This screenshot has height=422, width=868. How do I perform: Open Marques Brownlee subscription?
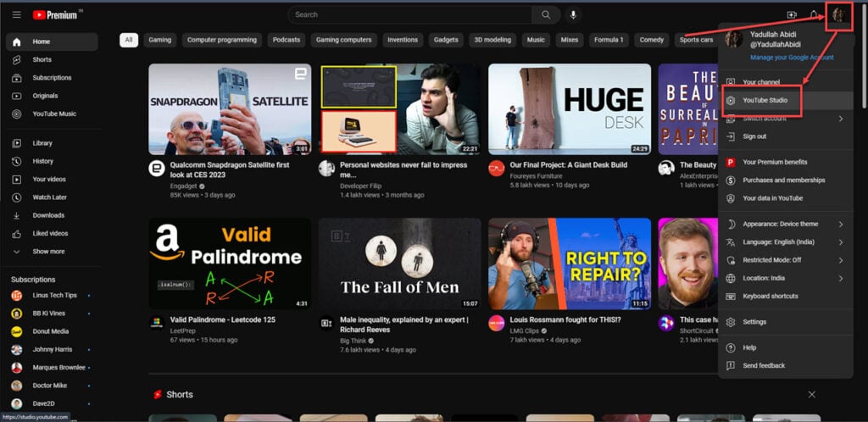(x=52, y=368)
